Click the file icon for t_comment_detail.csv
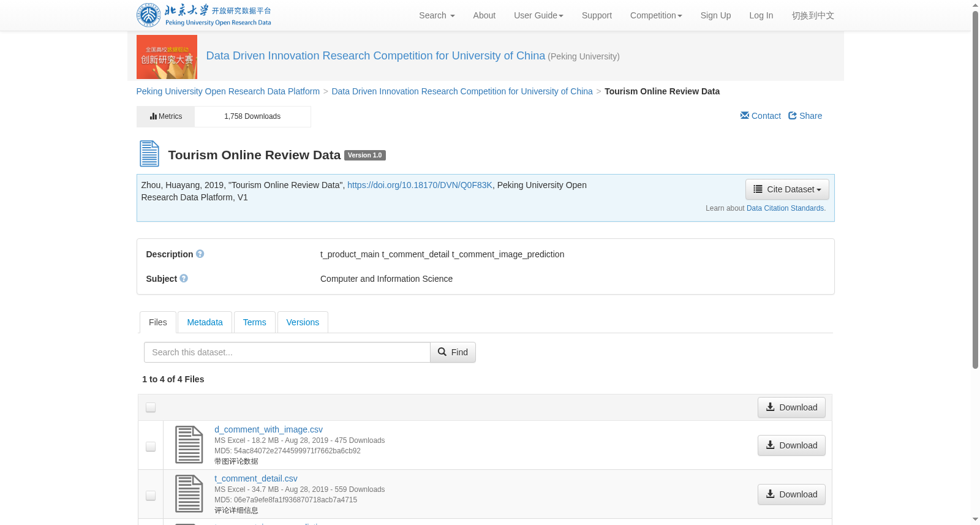980x525 pixels. [x=189, y=494]
